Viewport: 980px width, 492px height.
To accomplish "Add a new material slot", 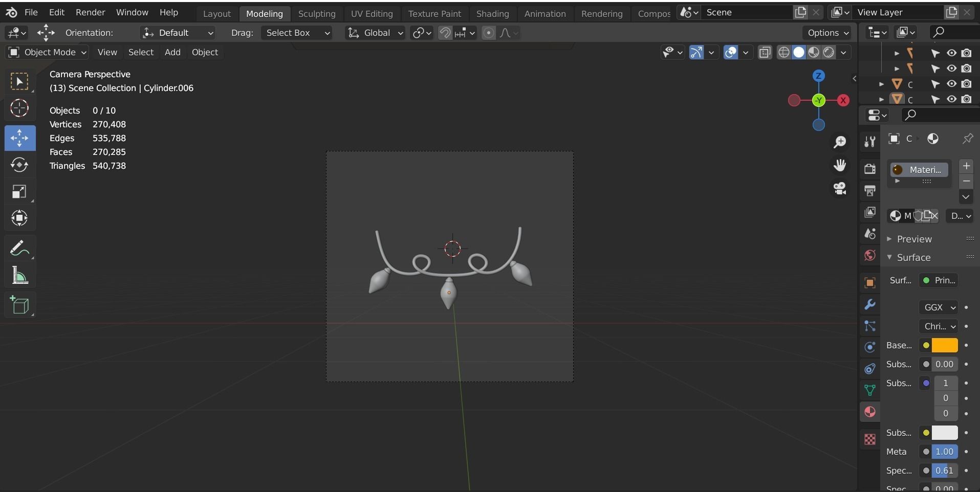I will 966,166.
